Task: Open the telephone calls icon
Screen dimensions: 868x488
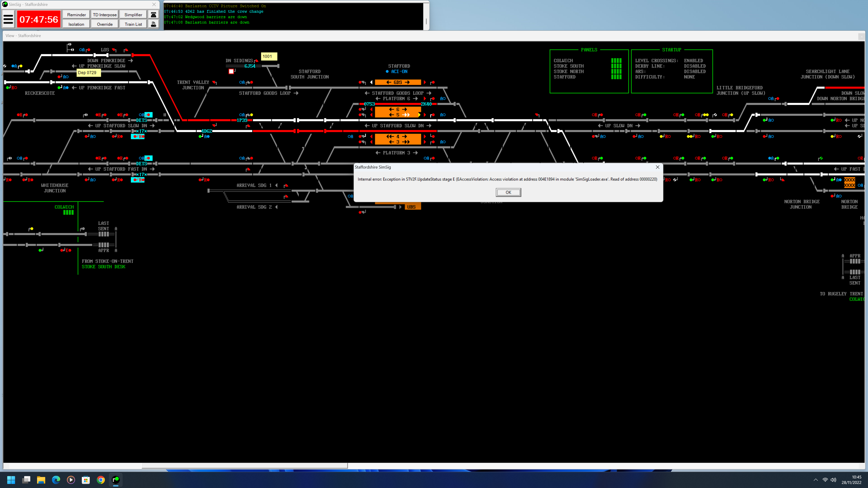Action: [x=154, y=14]
